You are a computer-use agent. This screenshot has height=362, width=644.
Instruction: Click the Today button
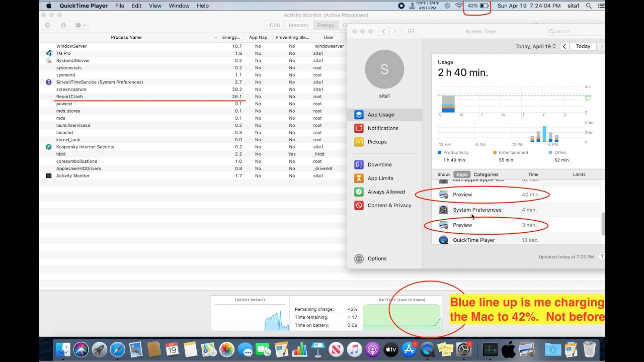tap(583, 46)
